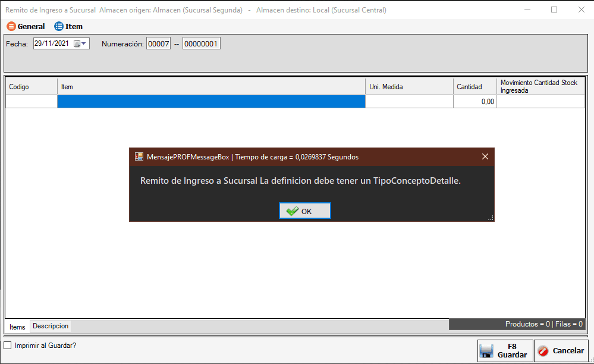This screenshot has width=594, height=364.
Task: Switch to the Descripcion tab
Action: 51,326
